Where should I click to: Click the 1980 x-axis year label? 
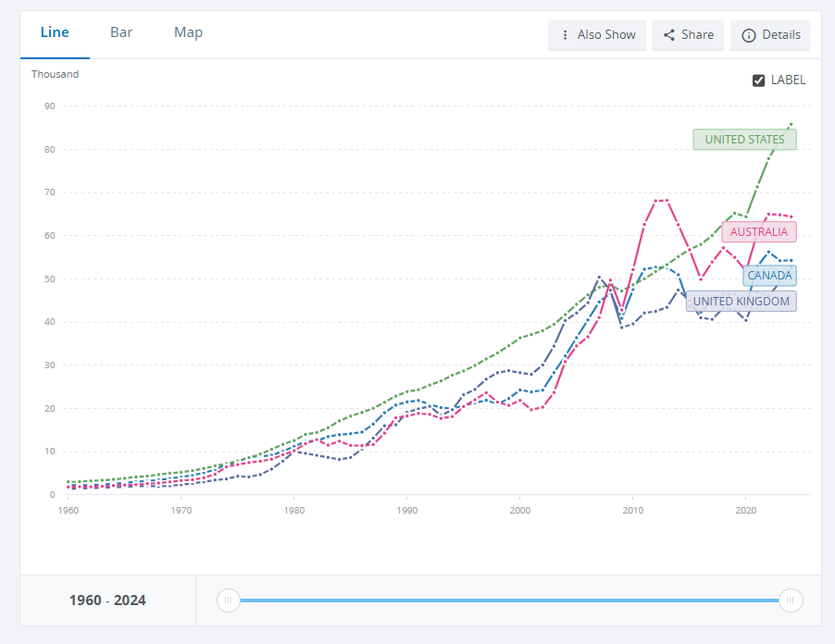click(x=294, y=511)
